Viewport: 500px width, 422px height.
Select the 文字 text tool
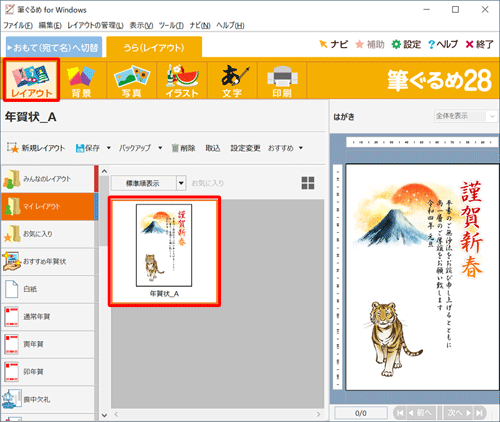232,81
